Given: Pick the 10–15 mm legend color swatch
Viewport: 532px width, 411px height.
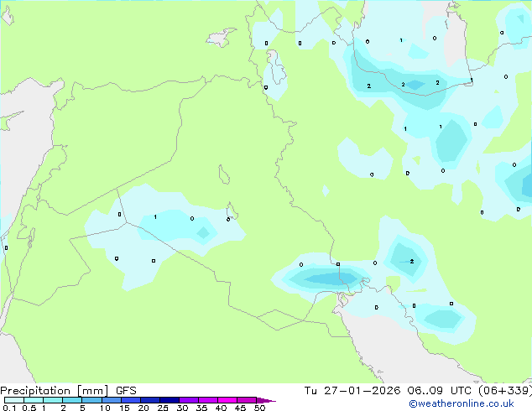Looking at the screenshot, I should [112, 400].
